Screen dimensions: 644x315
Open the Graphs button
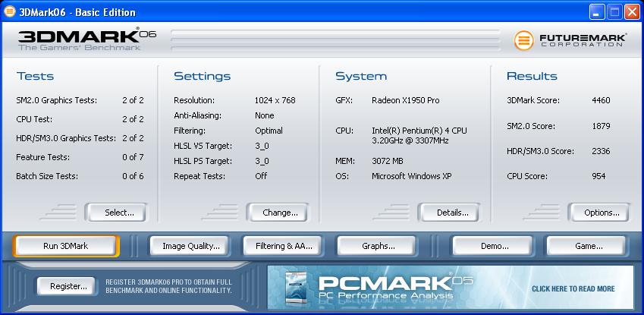(x=379, y=246)
